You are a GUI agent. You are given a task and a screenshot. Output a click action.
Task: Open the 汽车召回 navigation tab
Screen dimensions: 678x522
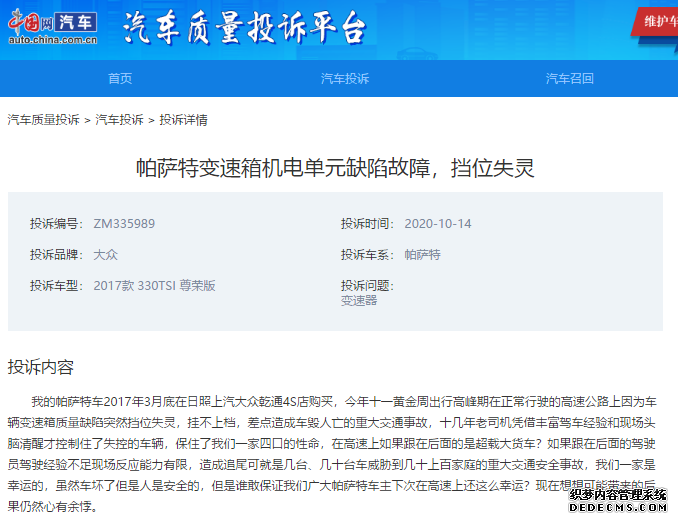click(569, 79)
